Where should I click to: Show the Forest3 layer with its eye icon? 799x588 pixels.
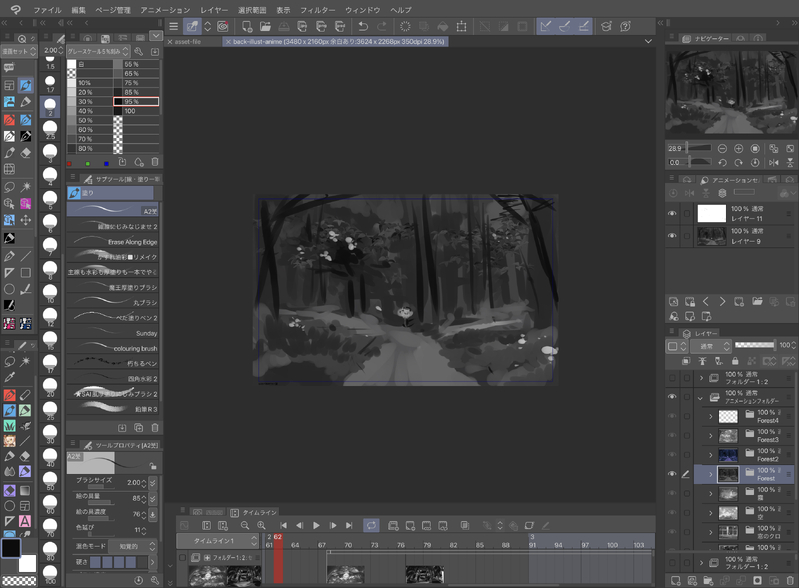click(672, 436)
